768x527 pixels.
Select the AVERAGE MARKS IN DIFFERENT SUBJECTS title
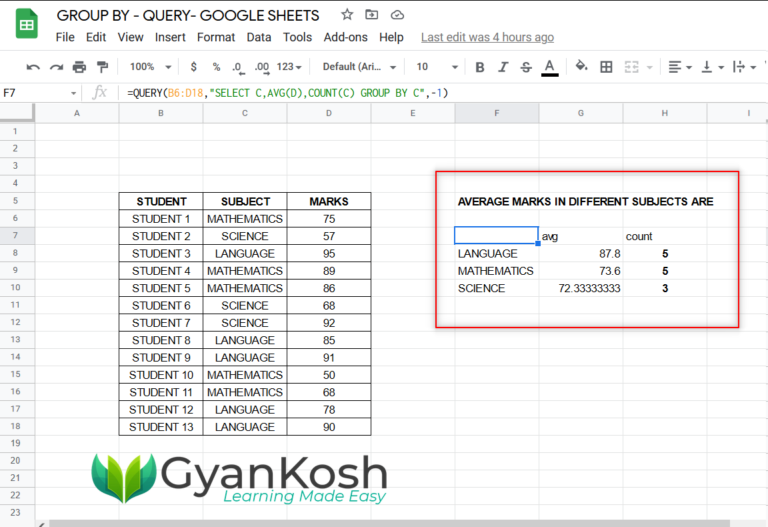click(585, 201)
